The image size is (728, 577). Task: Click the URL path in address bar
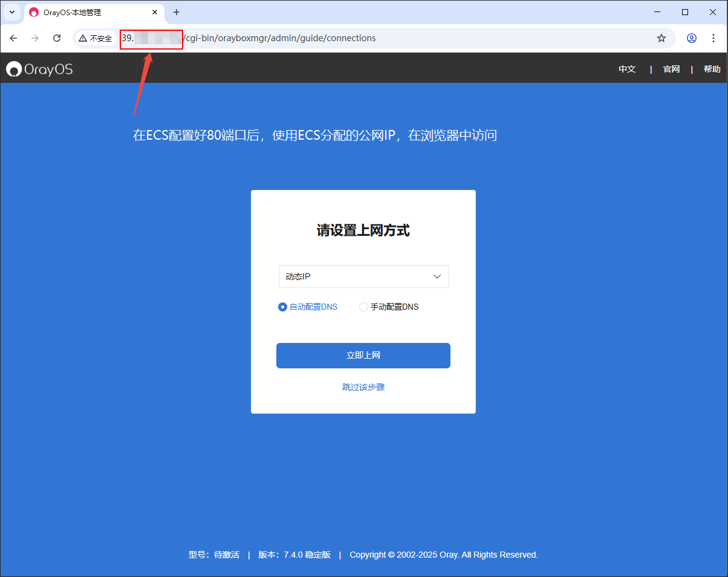pyautogui.click(x=279, y=38)
